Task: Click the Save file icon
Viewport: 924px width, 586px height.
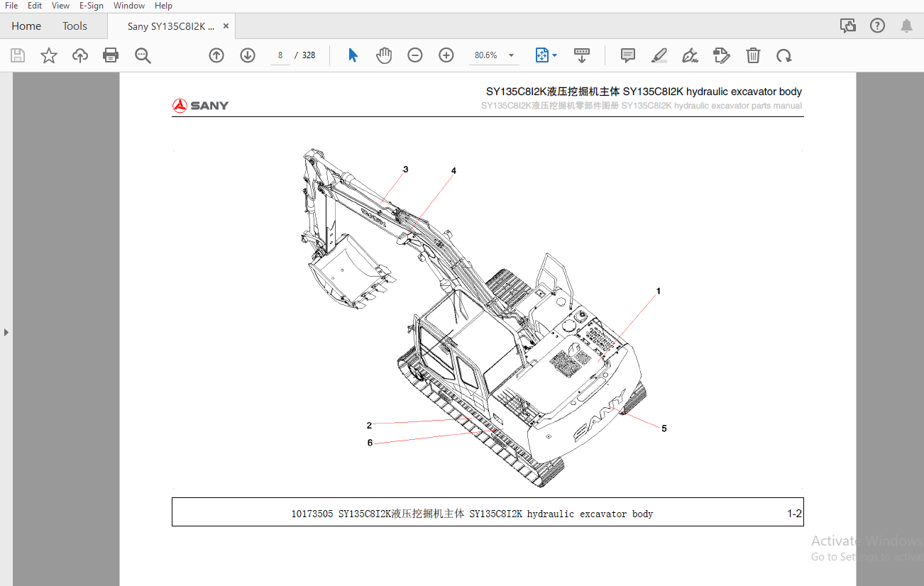Action: [x=18, y=55]
